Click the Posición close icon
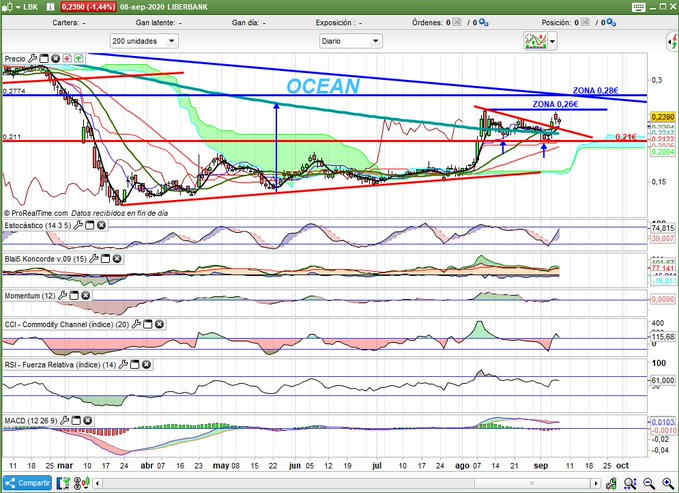Image resolution: width=679 pixels, height=493 pixels. 585,22
